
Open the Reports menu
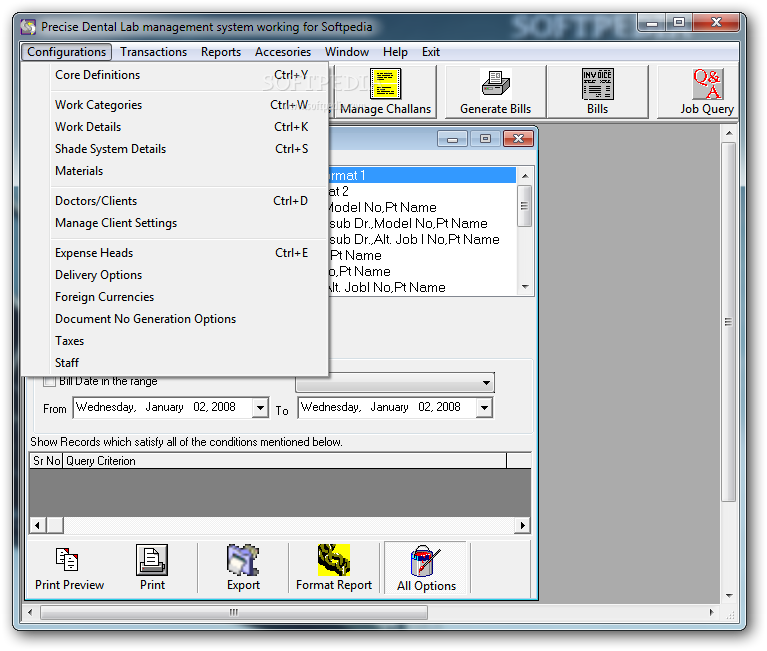pos(221,52)
